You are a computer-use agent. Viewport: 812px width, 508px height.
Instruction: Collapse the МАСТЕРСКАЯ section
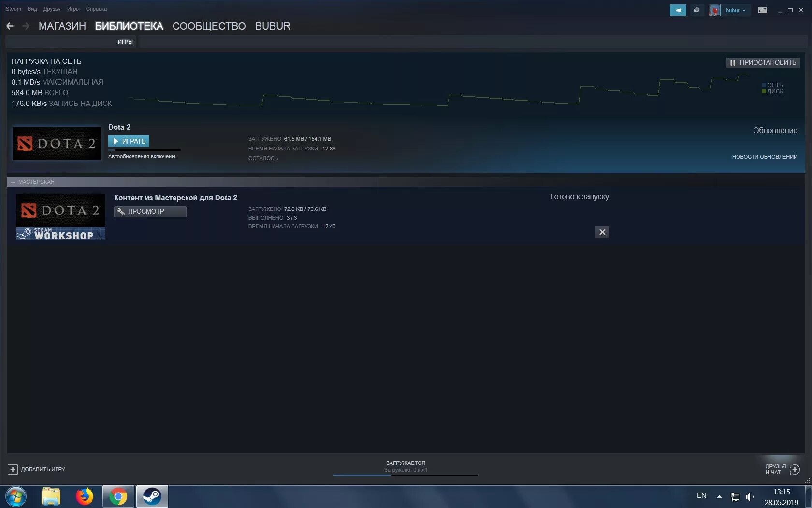(x=13, y=182)
